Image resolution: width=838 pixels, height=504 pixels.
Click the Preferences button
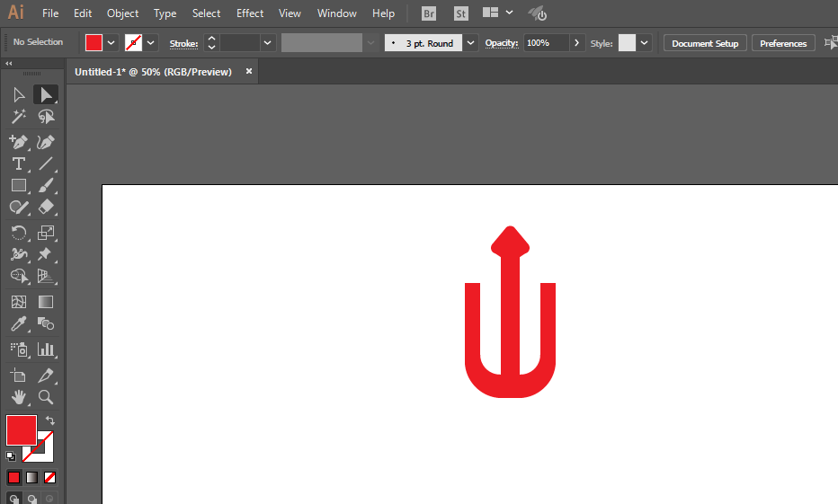(783, 43)
